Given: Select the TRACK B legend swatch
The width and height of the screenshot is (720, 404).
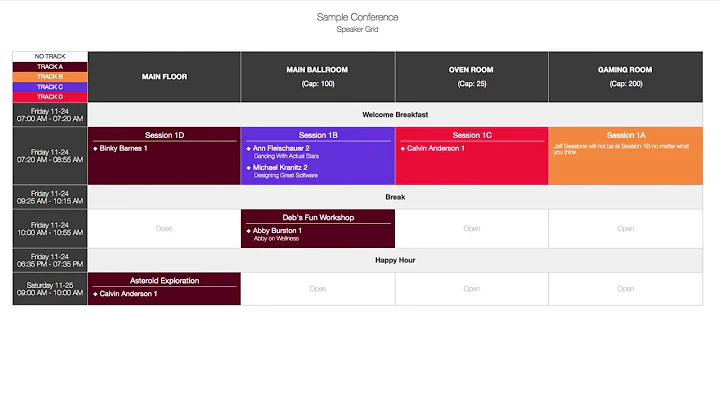Looking at the screenshot, I should click(x=50, y=77).
